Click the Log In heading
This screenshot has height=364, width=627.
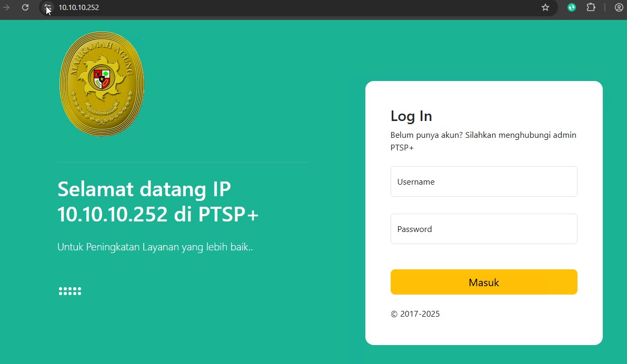coord(411,116)
